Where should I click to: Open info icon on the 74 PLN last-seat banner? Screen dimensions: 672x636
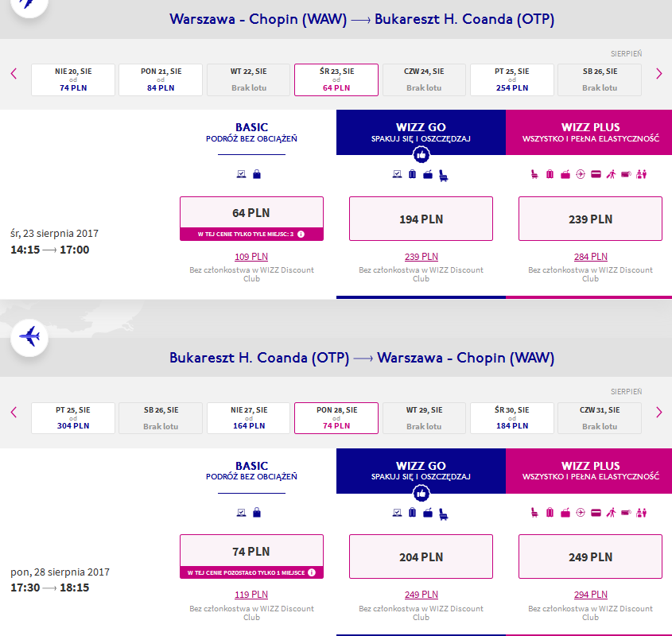(312, 572)
